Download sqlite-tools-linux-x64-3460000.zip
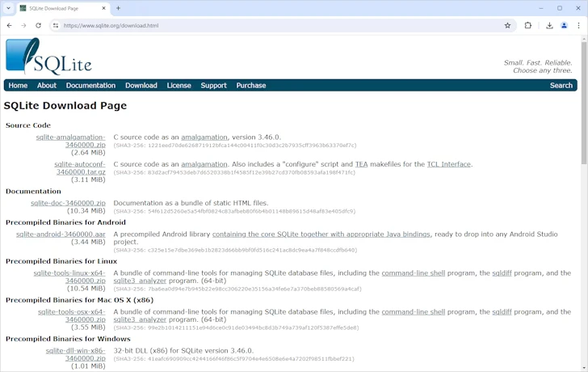 [69, 277]
